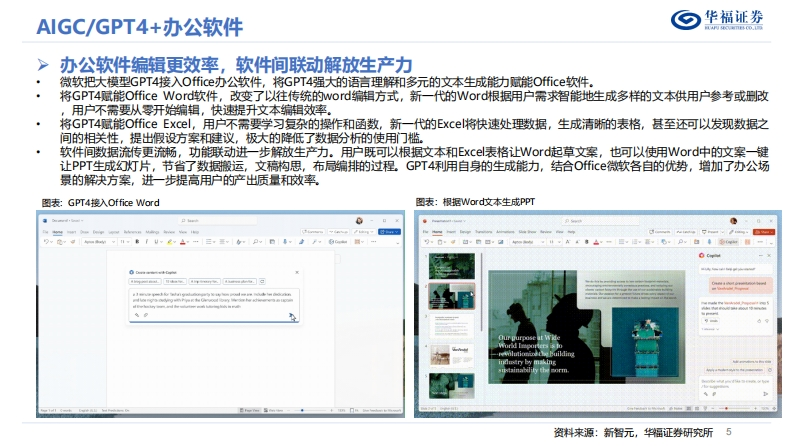Viewport: 793px width, 446px height.
Task: Apply text highlight color in Word
Action: 169,242
